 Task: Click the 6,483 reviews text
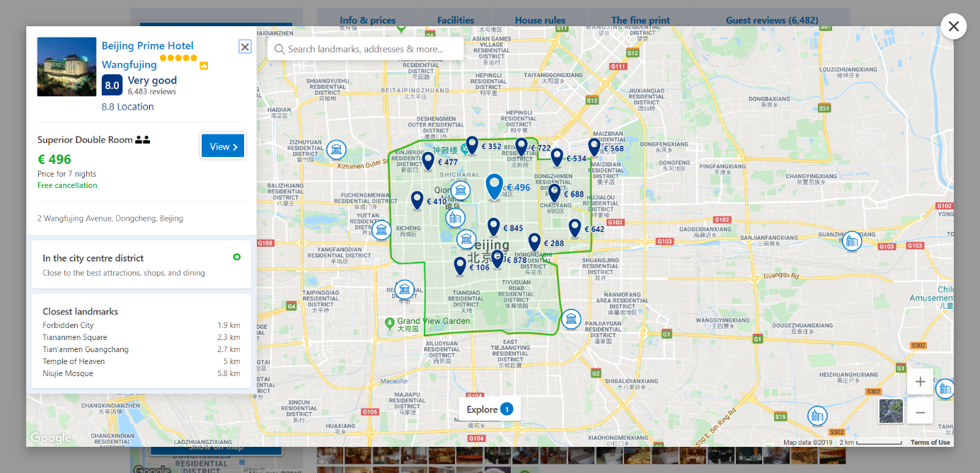152,92
